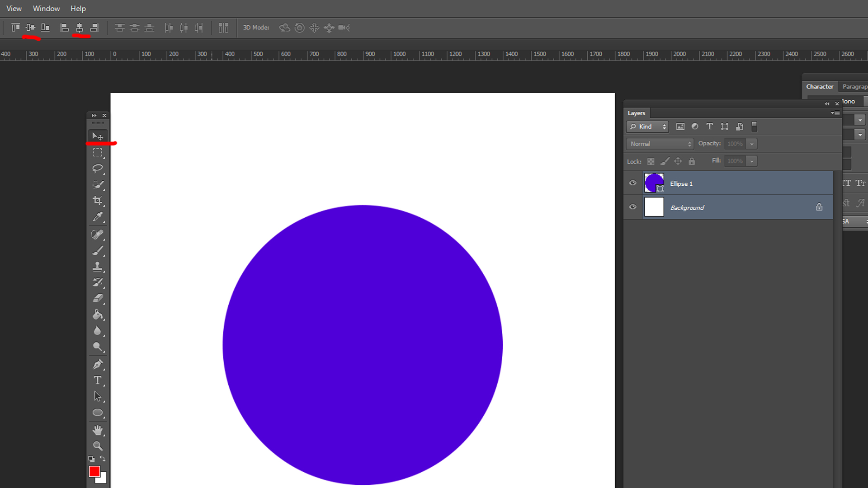Image resolution: width=868 pixels, height=488 pixels.
Task: Open the Window menu
Action: click(x=46, y=9)
